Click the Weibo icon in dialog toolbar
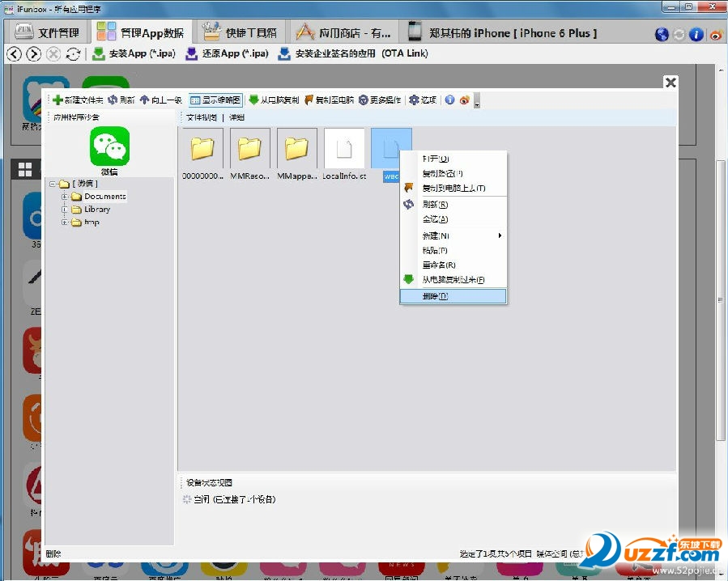The height and width of the screenshot is (581, 728). tap(464, 100)
